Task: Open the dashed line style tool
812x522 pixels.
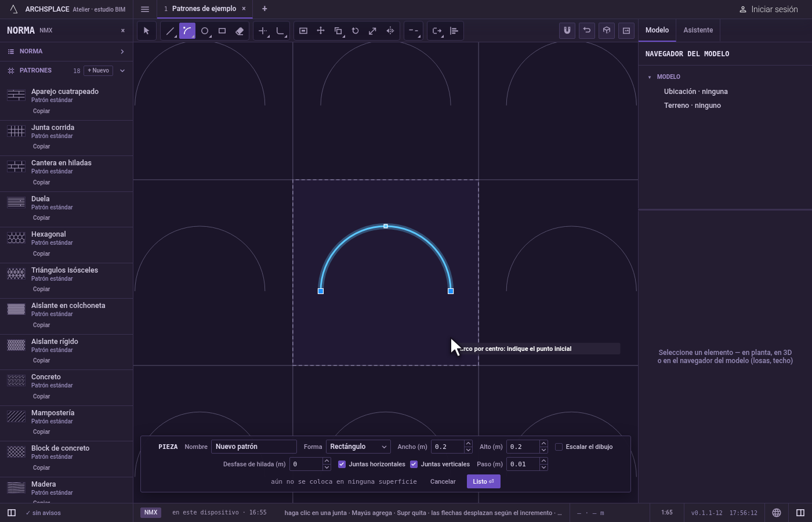Action: tap(414, 31)
